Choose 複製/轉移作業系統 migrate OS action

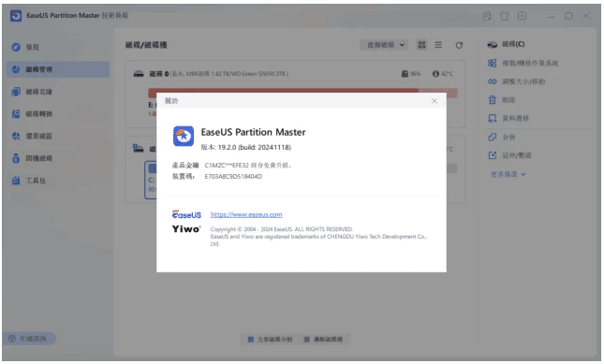click(523, 63)
